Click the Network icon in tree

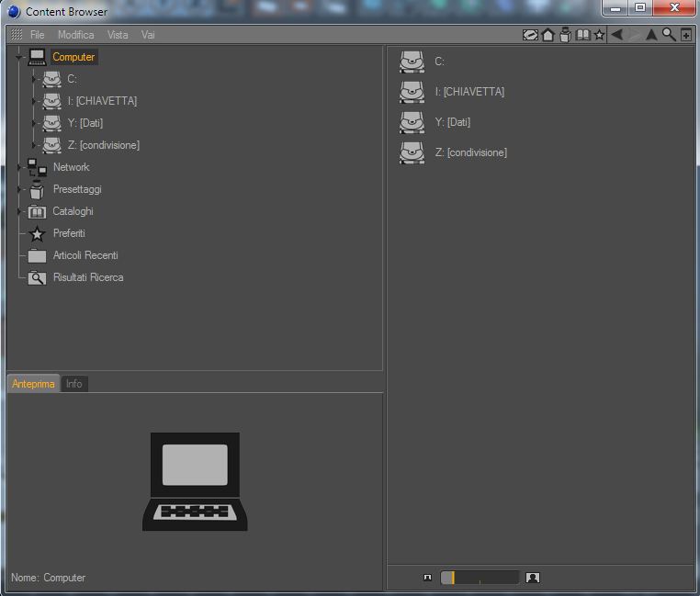tap(37, 167)
